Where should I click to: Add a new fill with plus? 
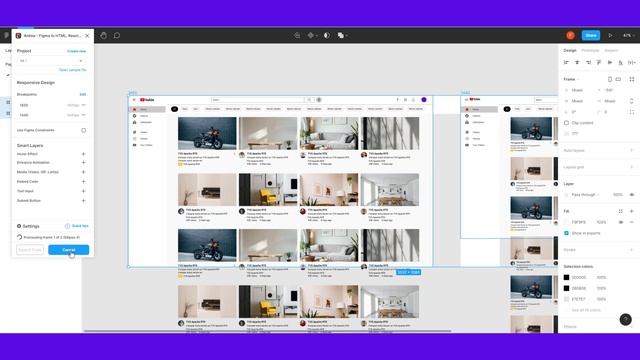point(632,211)
